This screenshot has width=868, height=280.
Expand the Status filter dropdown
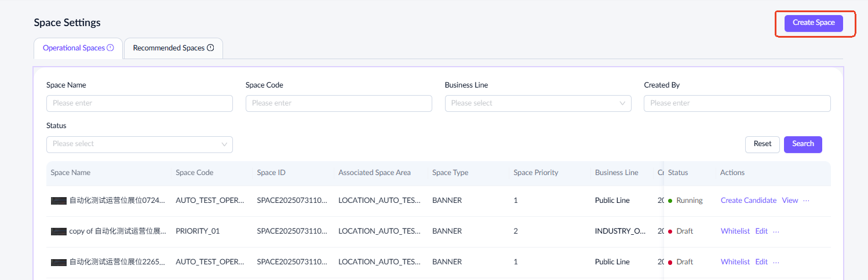(x=139, y=144)
